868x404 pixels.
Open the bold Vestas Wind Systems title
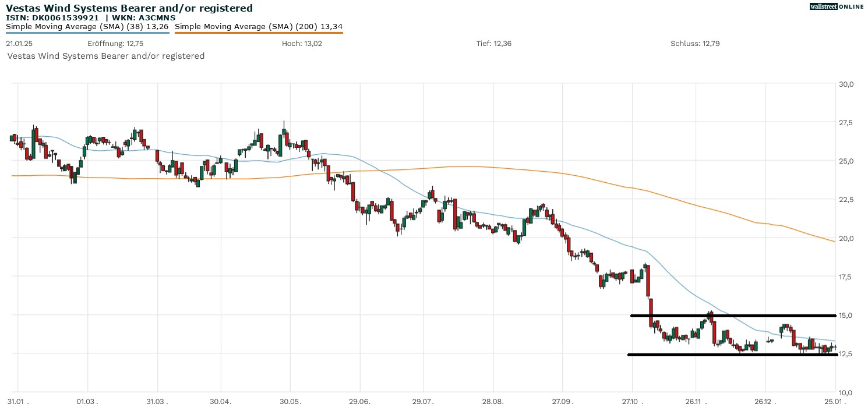(x=129, y=8)
